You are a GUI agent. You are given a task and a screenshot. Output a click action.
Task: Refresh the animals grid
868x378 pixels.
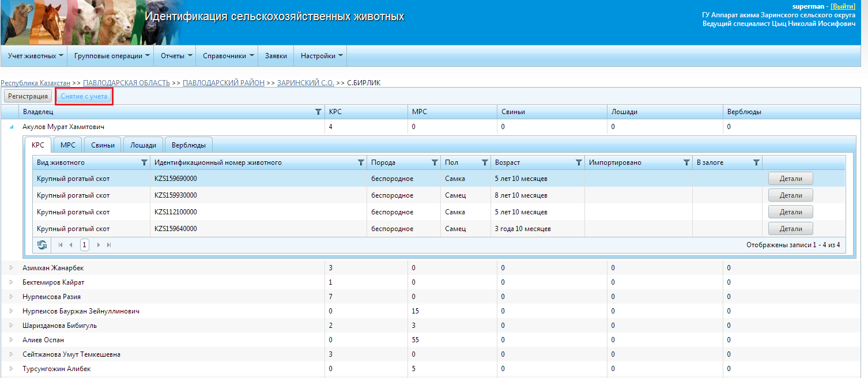(x=42, y=245)
